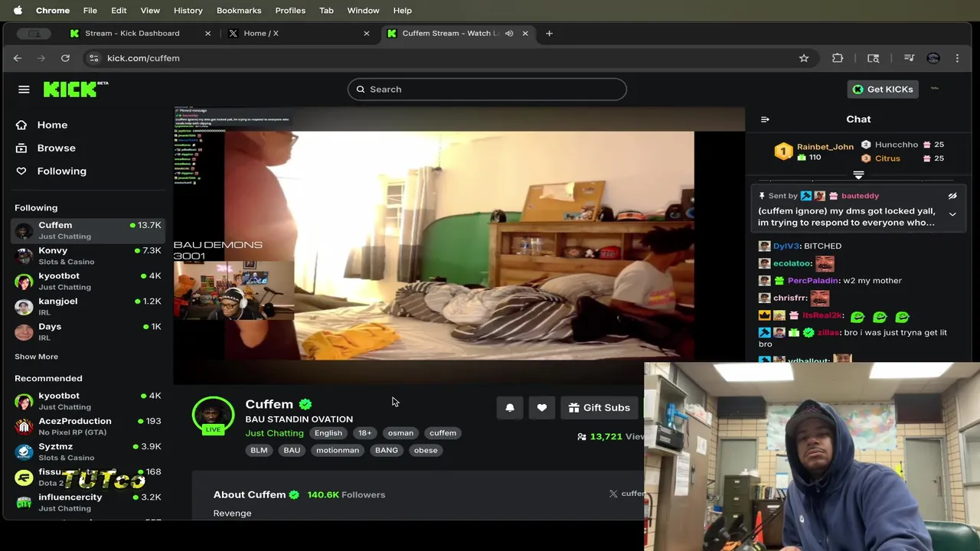
Task: Click bauteddy pinned sender name
Action: [860, 196]
